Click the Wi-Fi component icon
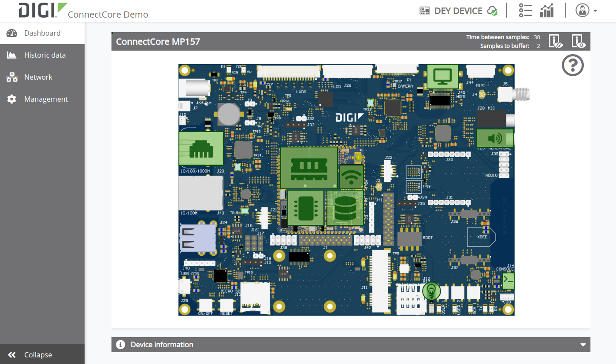This screenshot has width=616, height=364. pyautogui.click(x=351, y=177)
